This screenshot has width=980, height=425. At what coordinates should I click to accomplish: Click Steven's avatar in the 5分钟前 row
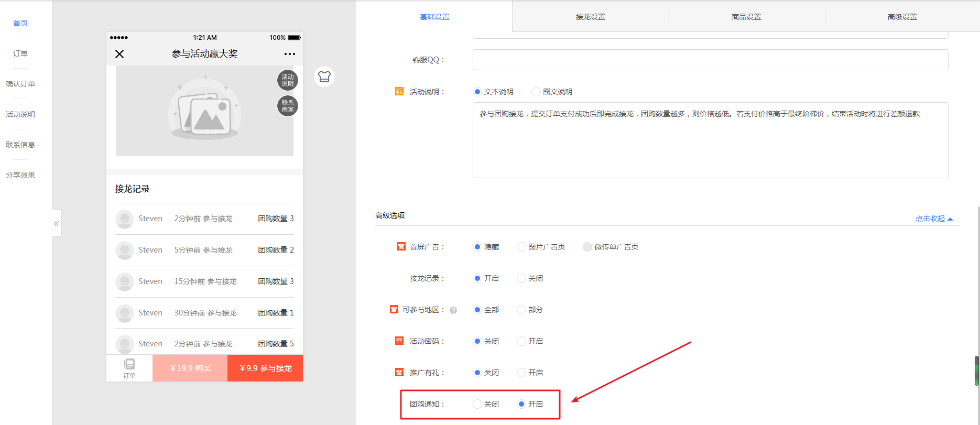pos(125,250)
